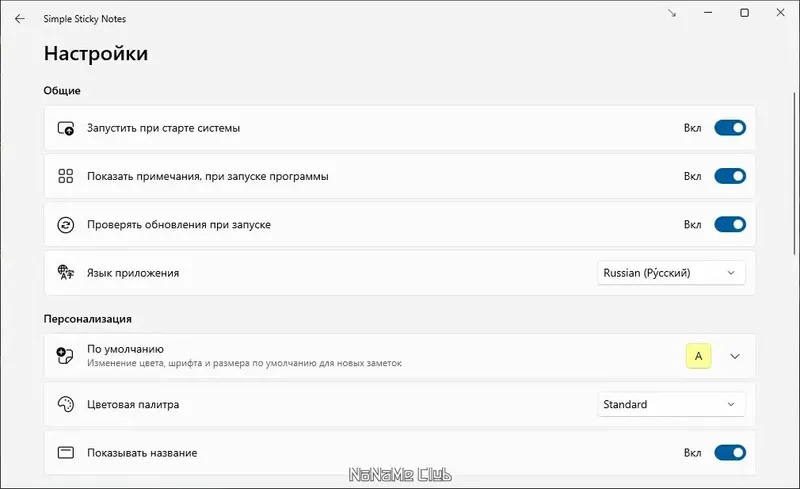
Task: Click the back arrow icon
Action: coord(20,18)
